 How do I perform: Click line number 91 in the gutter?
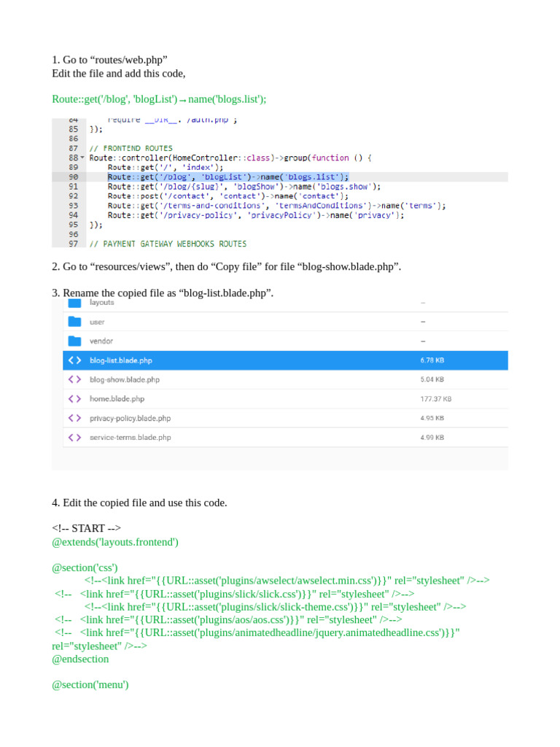[74, 186]
